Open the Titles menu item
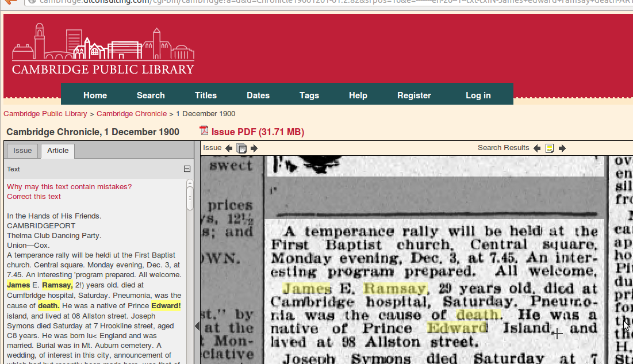Screen dimensions: 633x364 tap(206, 95)
